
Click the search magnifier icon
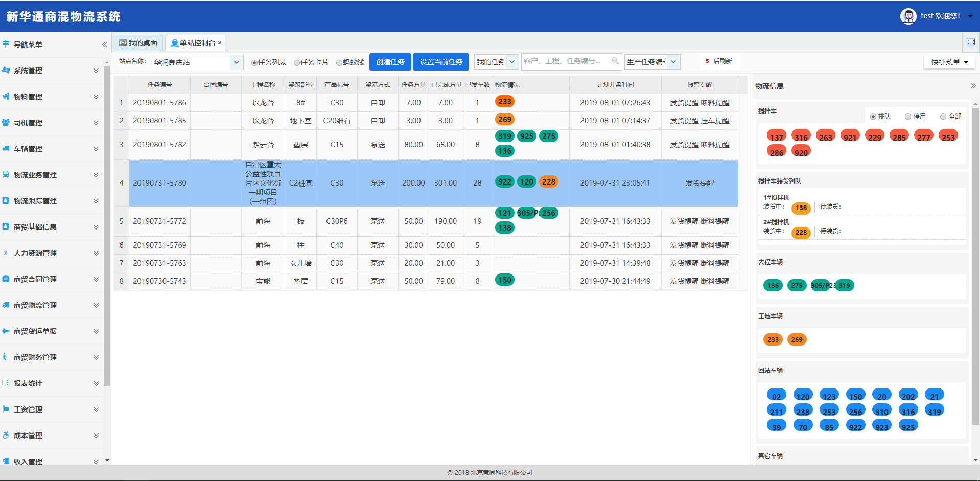click(615, 61)
